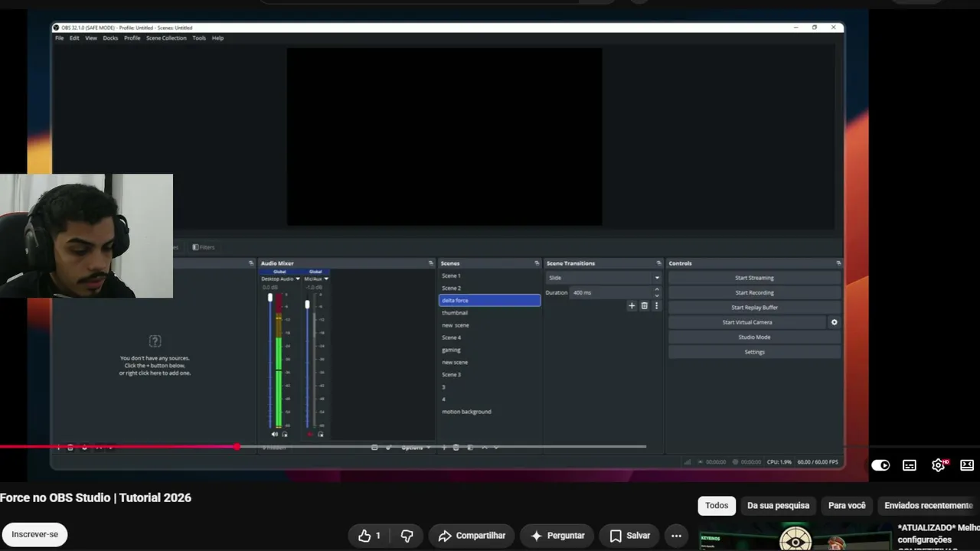Click Start Streaming button

754,278
